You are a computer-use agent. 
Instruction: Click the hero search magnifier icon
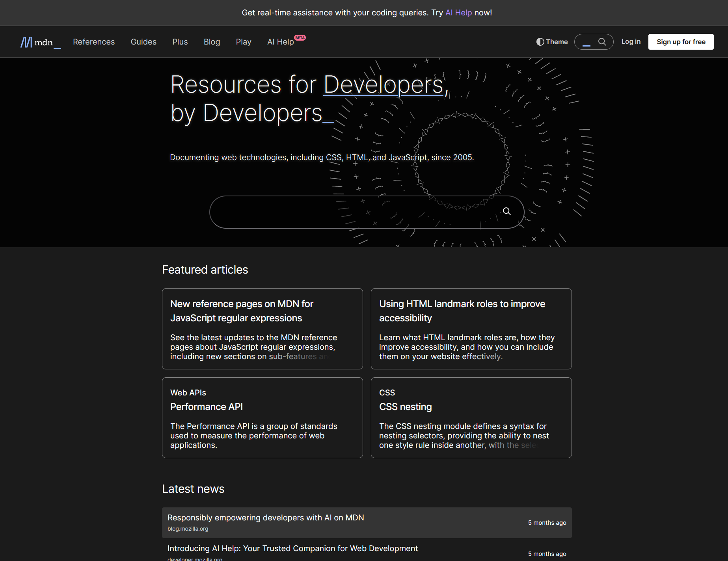[x=506, y=211]
